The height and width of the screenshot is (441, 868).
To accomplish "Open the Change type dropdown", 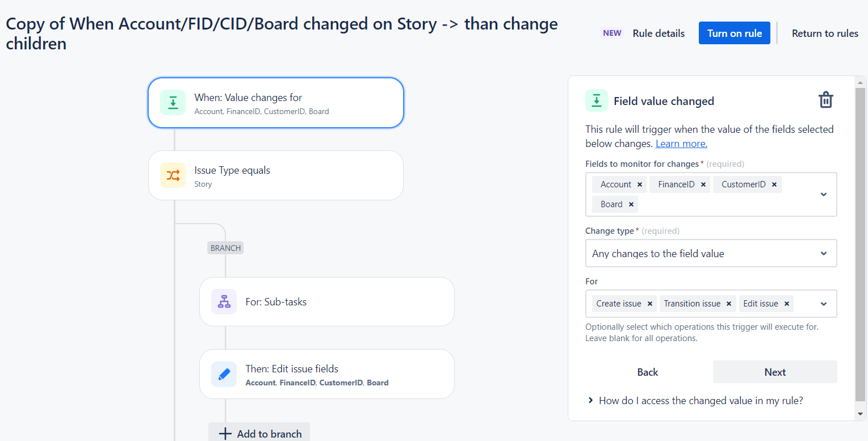I will (711, 253).
